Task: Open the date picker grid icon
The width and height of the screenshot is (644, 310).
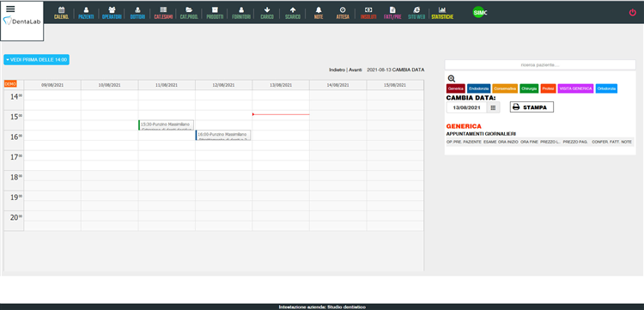Action: pos(493,107)
